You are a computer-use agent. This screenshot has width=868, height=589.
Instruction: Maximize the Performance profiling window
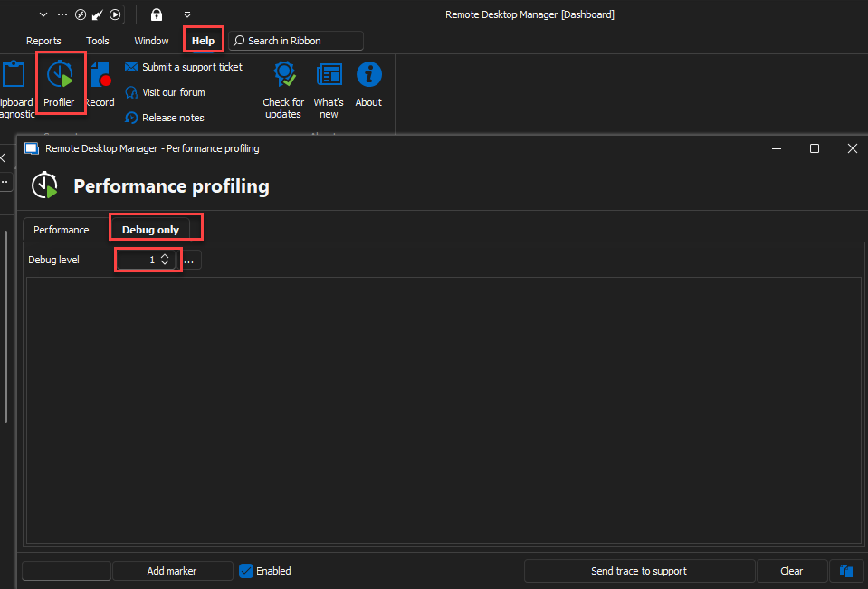point(815,148)
